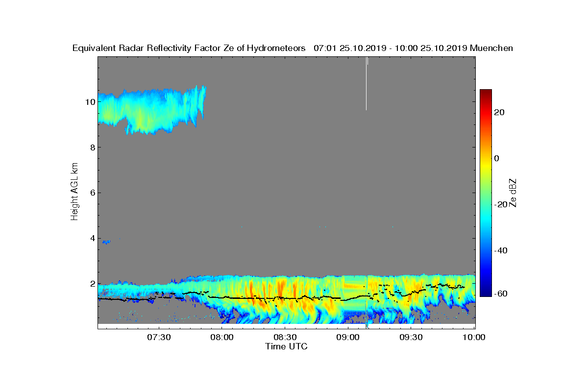Click the 08:30 time tick label
This screenshot has height=392, width=588.
click(x=285, y=338)
